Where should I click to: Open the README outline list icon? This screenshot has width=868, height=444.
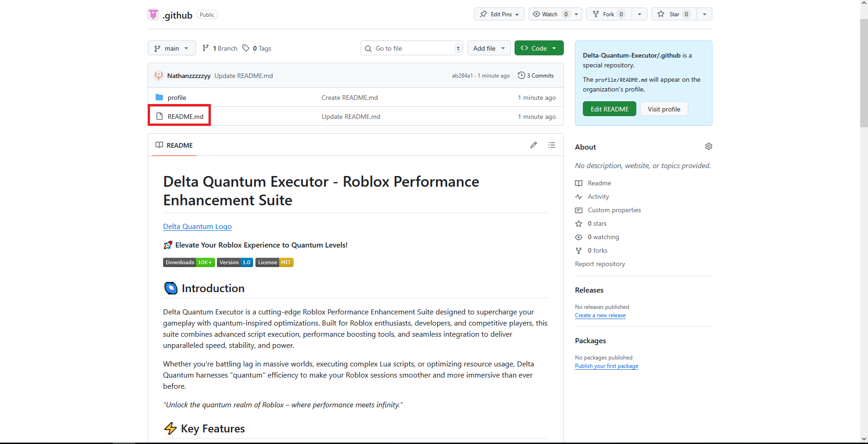click(x=551, y=145)
